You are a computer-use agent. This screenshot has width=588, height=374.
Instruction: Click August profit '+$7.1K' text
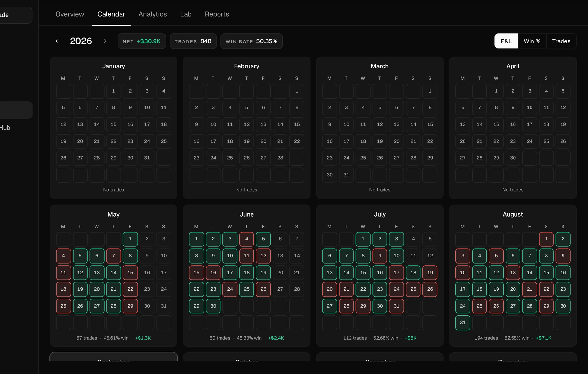pos(544,338)
